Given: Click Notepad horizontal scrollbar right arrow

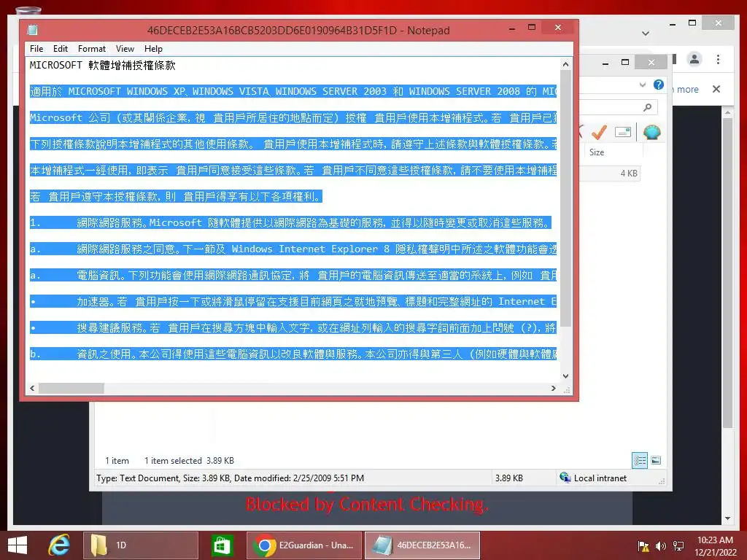Looking at the screenshot, I should tap(553, 388).
